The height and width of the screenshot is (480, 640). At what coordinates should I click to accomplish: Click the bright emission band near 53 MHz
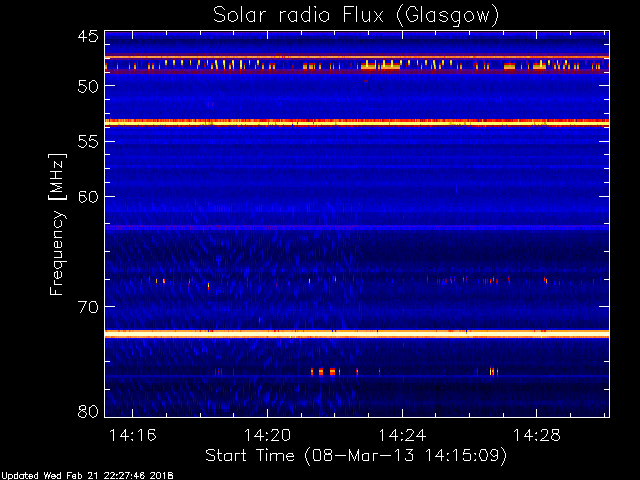tap(357, 122)
